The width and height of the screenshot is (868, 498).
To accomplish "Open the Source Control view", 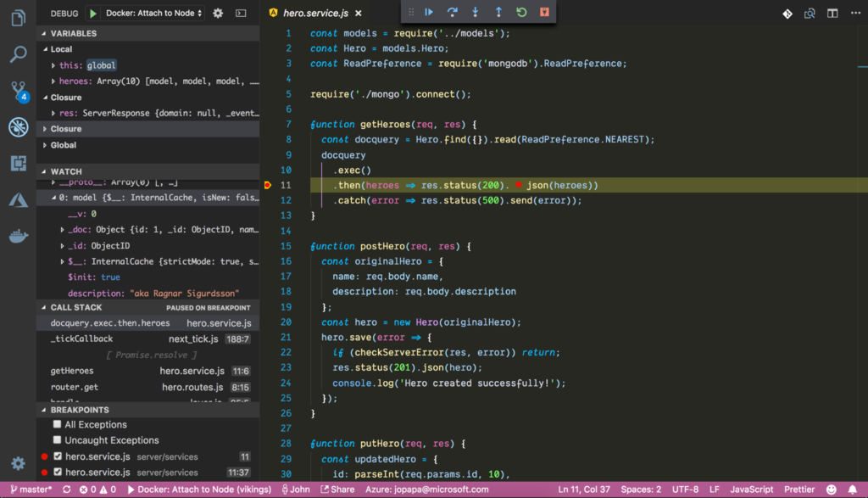I will [x=17, y=88].
